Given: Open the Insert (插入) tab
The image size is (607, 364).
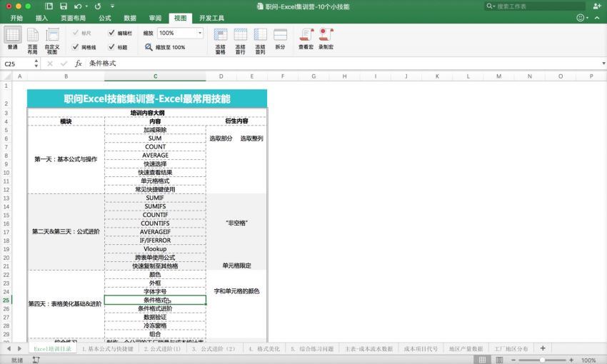Looking at the screenshot, I should (41, 18).
